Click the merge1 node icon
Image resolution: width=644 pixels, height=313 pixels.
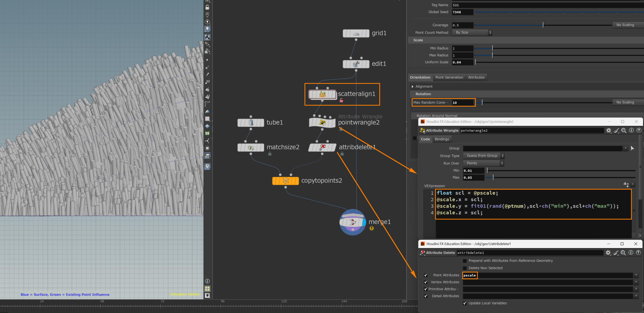pos(352,222)
